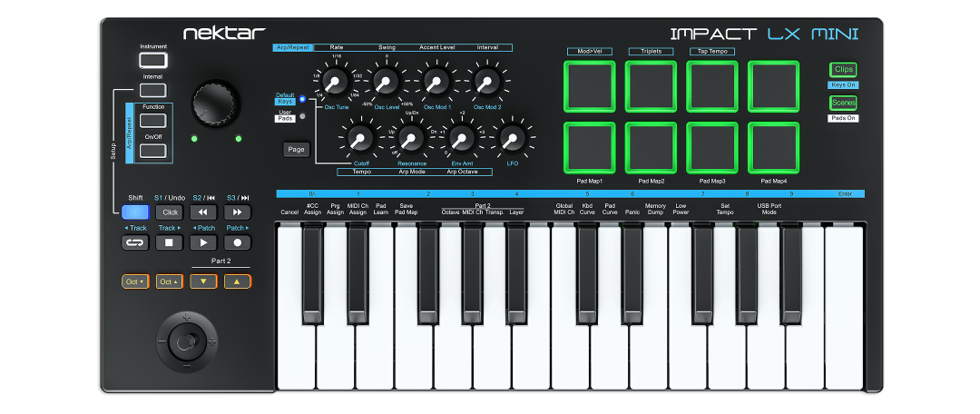The height and width of the screenshot is (414, 980).
Task: Hit the Pad Map1 drum pad
Action: (589, 147)
